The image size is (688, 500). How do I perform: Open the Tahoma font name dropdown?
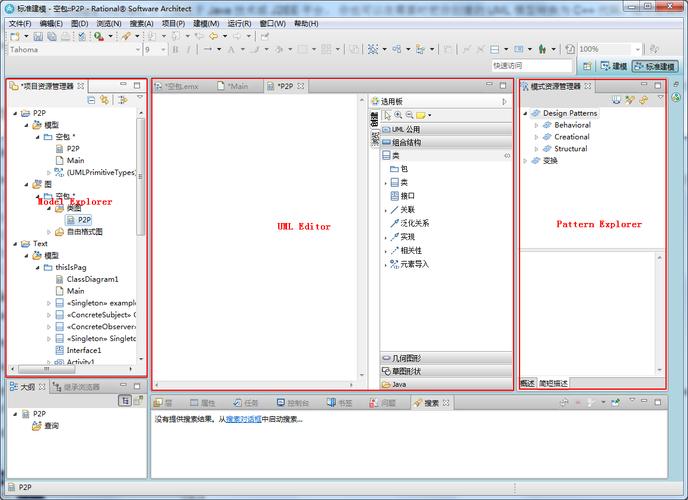[137, 50]
